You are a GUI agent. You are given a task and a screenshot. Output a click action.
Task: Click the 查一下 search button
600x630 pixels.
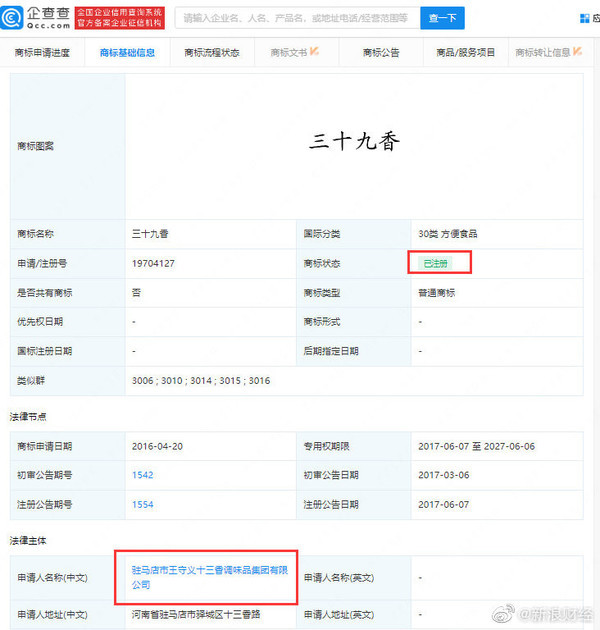pyautogui.click(x=442, y=18)
